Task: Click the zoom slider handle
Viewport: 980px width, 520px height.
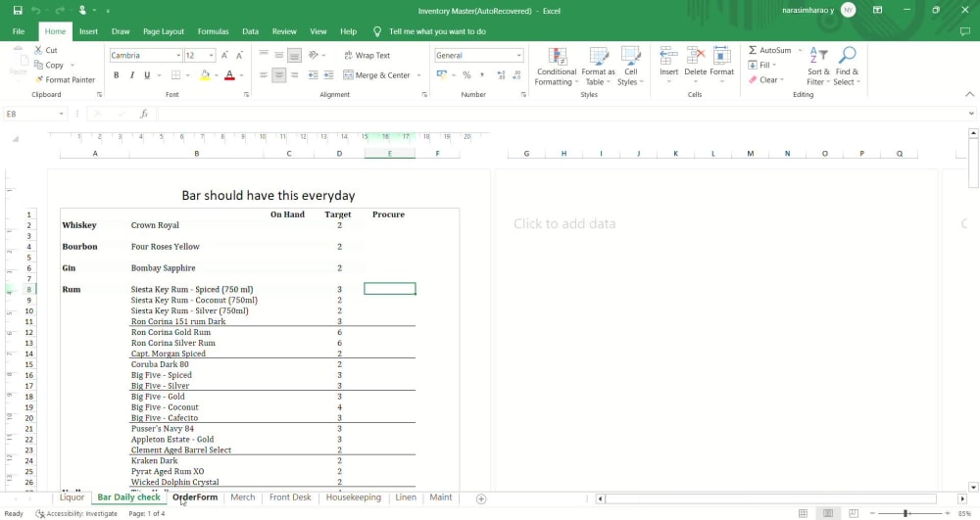Action: pos(905,513)
